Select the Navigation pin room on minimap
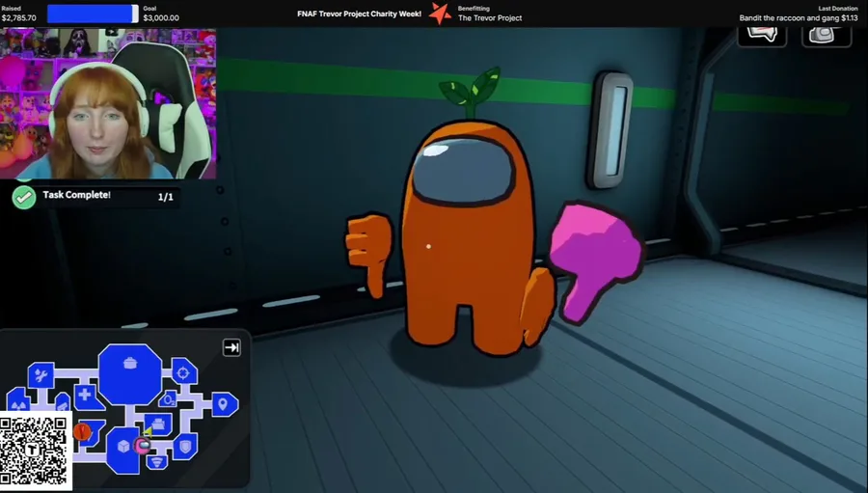Image resolution: width=868 pixels, height=493 pixels. click(x=223, y=405)
